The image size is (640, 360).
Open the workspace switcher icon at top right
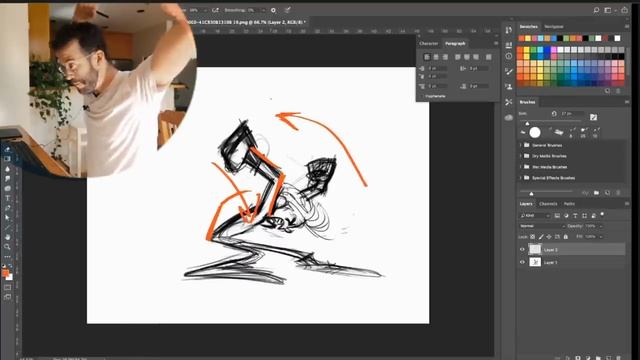[x=608, y=10]
